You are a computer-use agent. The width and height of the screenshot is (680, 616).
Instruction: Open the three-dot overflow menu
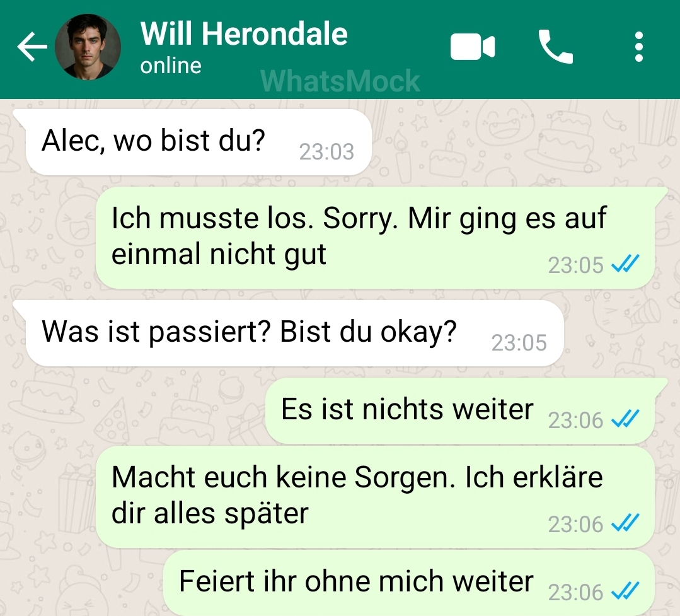pyautogui.click(x=638, y=47)
